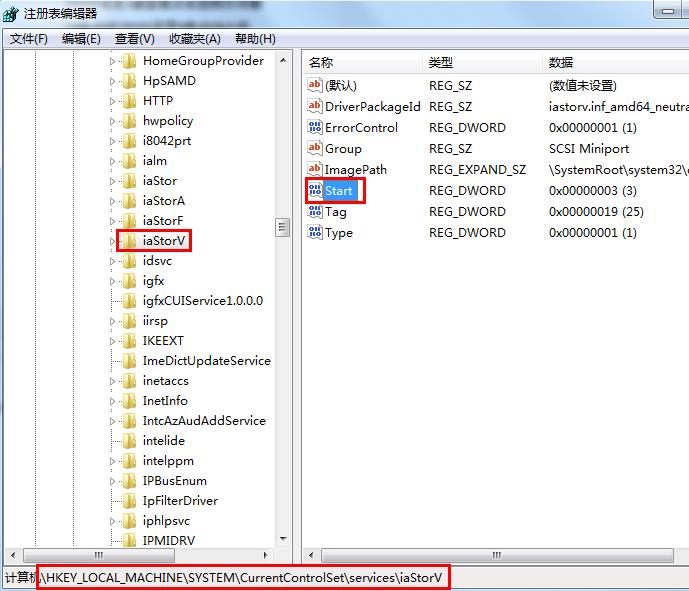Viewport: 689px width, 591px height.
Task: Expand the HpSAMD key
Action: (112, 81)
